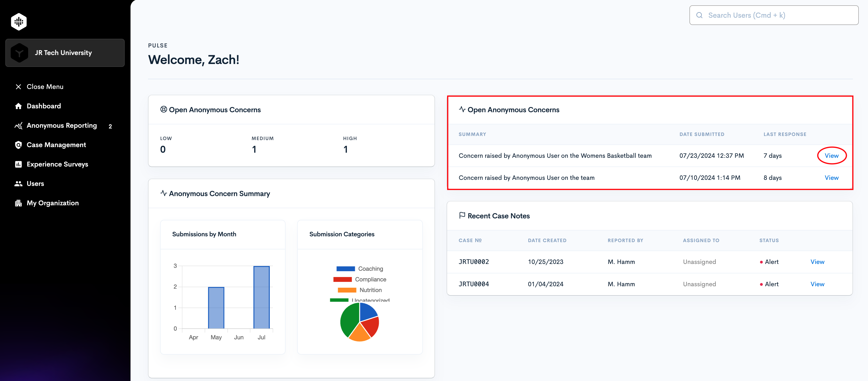Toggle the Compliance red legend swatch
Viewport: 868px width, 381px height.
coord(342,279)
